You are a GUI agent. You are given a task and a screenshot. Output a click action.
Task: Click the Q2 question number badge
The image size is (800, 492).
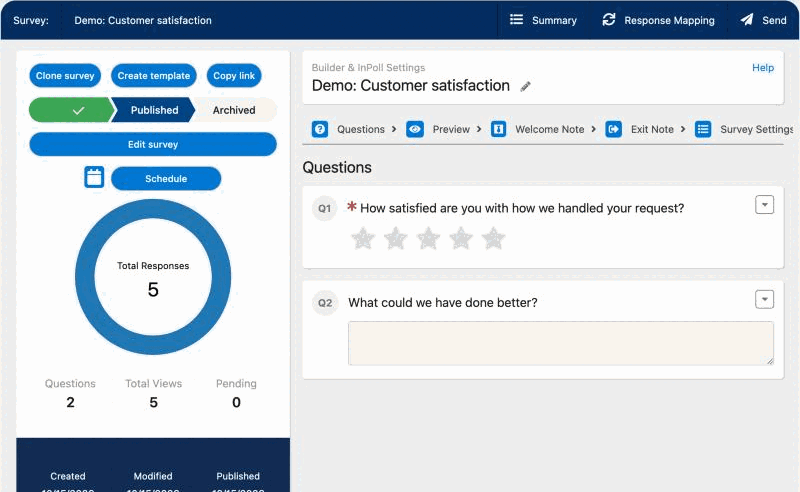pos(324,303)
